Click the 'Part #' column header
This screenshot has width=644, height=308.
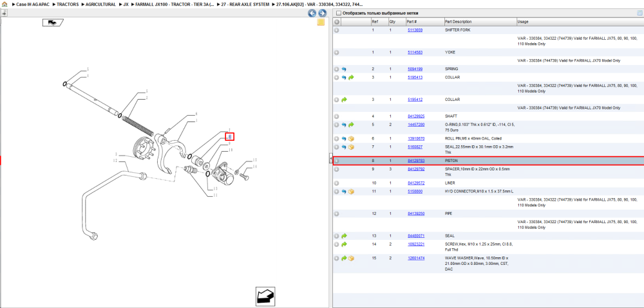coord(424,22)
